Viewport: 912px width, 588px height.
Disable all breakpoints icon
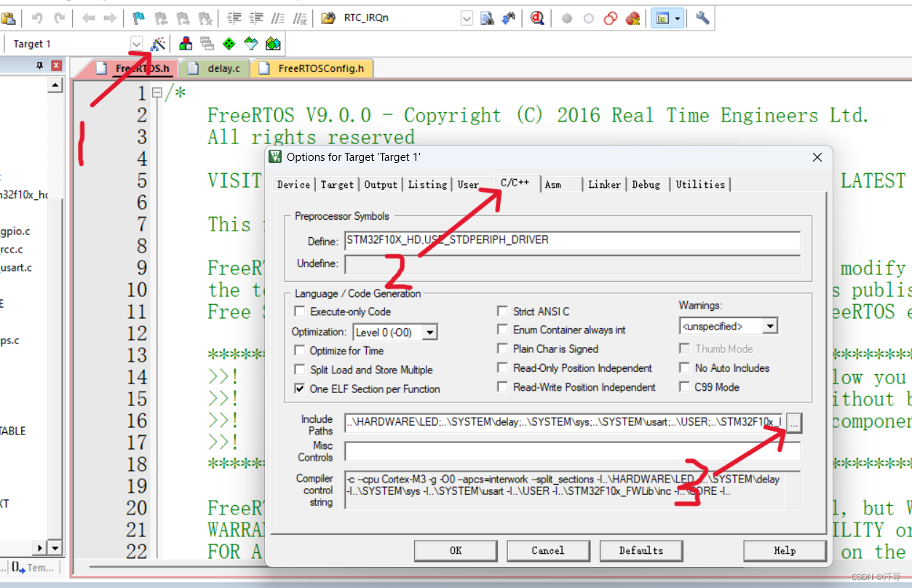coord(611,17)
